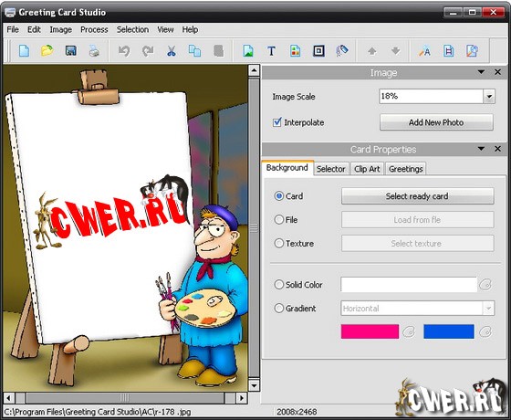Click the pink gradient color swatch
Screen dimensions: 511x420
[x=370, y=331]
